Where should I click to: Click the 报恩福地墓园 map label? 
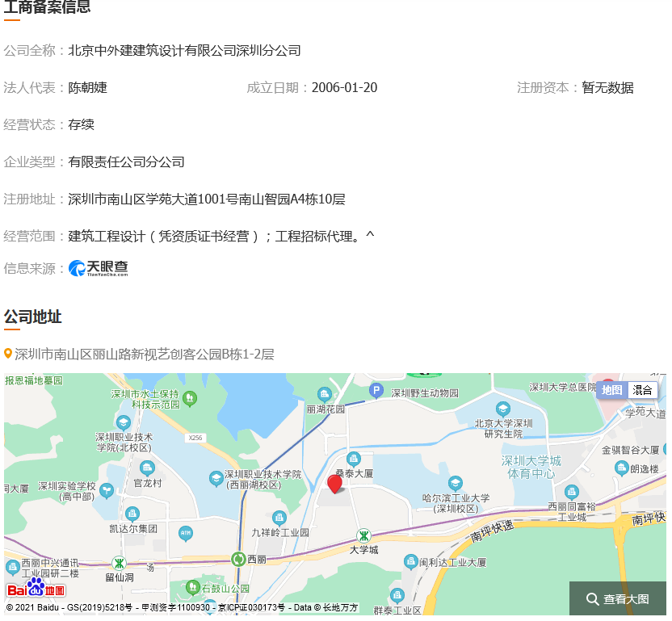point(34,380)
